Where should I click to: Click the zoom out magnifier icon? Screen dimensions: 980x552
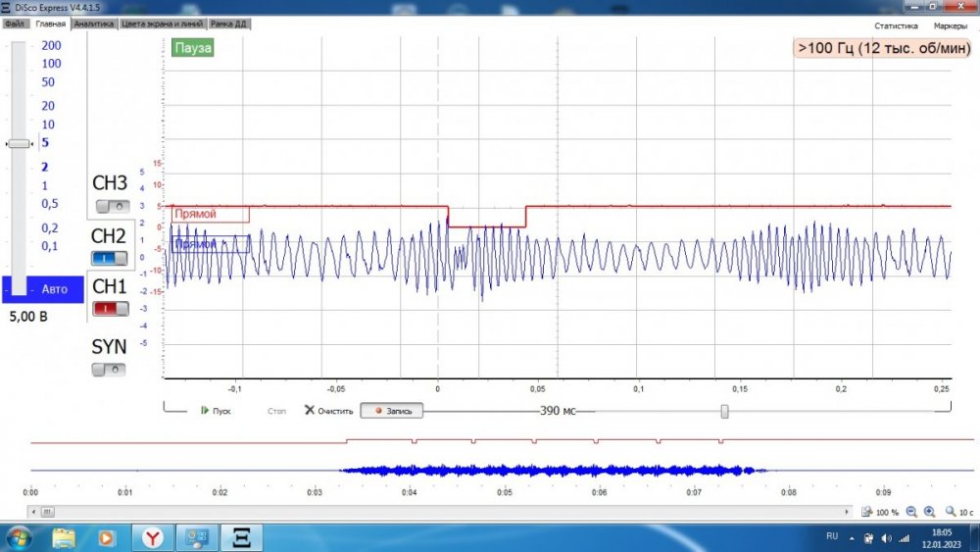910,512
